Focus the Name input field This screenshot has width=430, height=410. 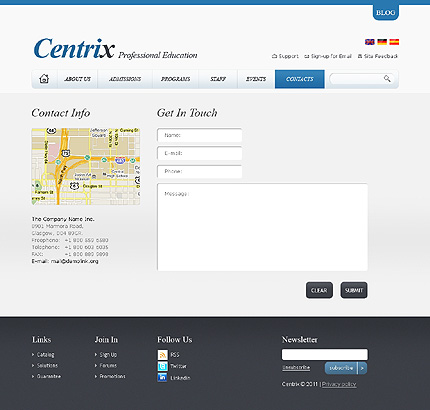pos(199,135)
